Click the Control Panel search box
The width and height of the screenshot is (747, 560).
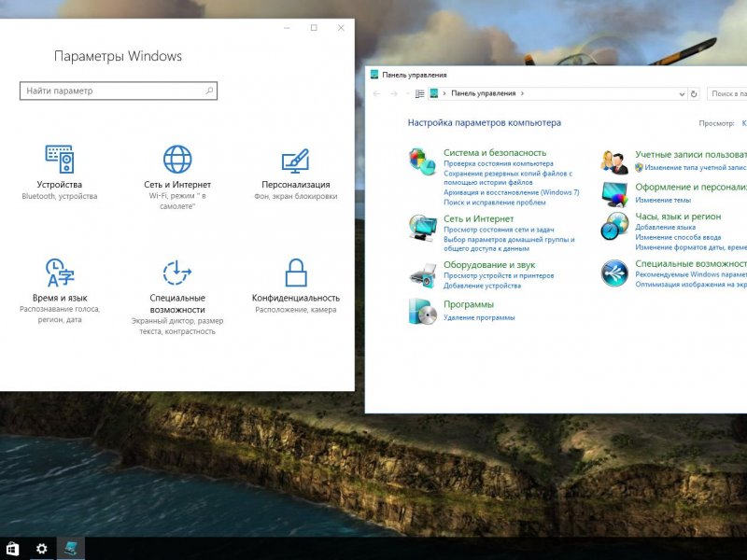(x=727, y=94)
